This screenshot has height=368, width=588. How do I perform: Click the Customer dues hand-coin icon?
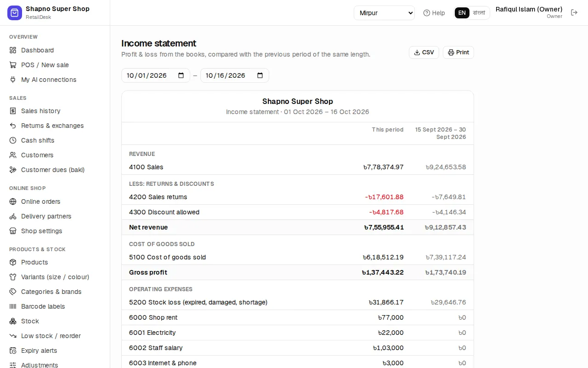point(13,170)
